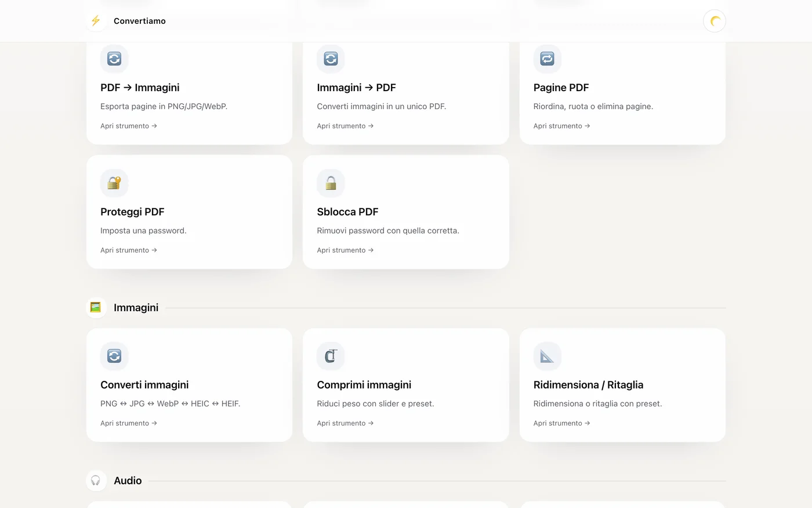Click the Audio section headphones icon
Screen dimensions: 812x508
pos(96,481)
